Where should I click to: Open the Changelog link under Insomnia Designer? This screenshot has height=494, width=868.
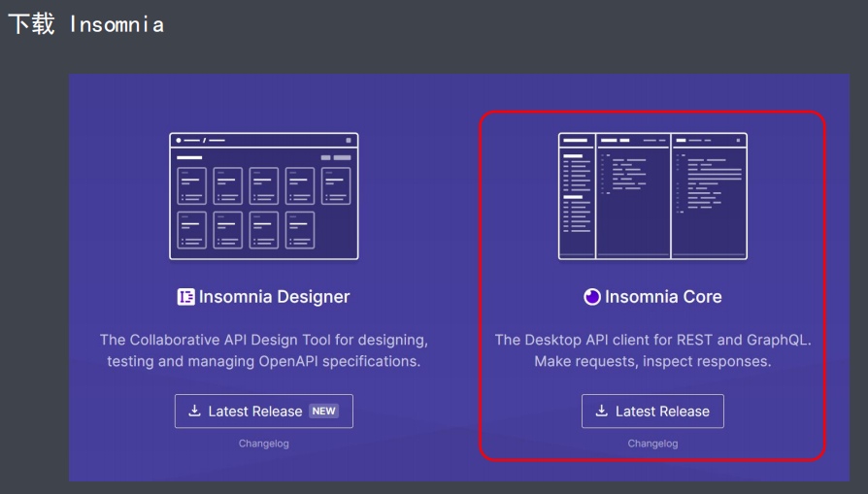click(263, 444)
